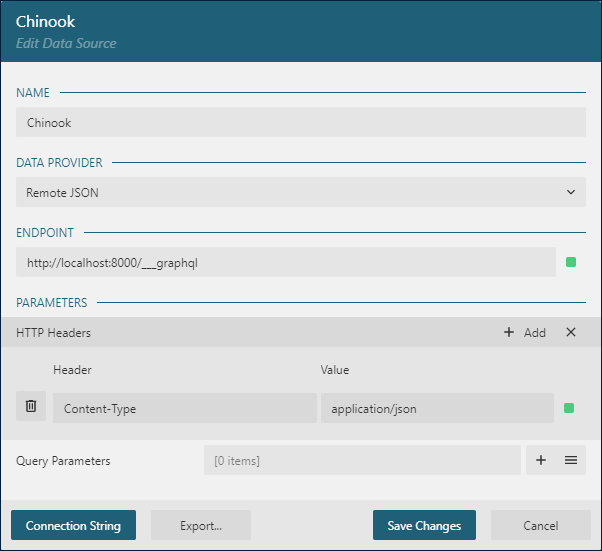Click the green indicator beside the endpoint URL

click(x=571, y=262)
